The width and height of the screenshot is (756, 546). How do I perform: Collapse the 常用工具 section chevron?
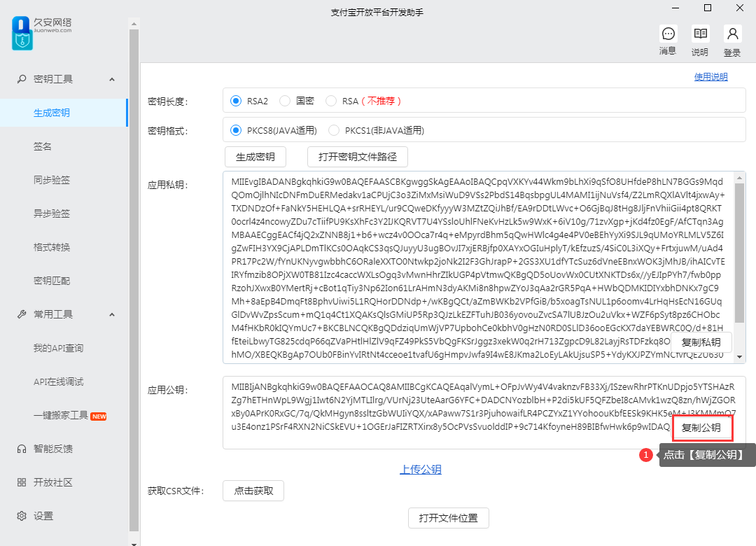[x=112, y=314]
